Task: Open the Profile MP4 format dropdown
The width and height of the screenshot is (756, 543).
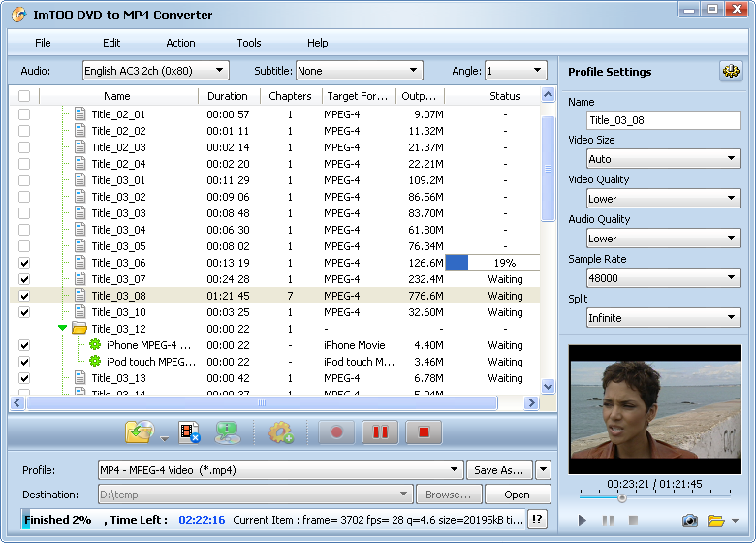Action: click(281, 469)
